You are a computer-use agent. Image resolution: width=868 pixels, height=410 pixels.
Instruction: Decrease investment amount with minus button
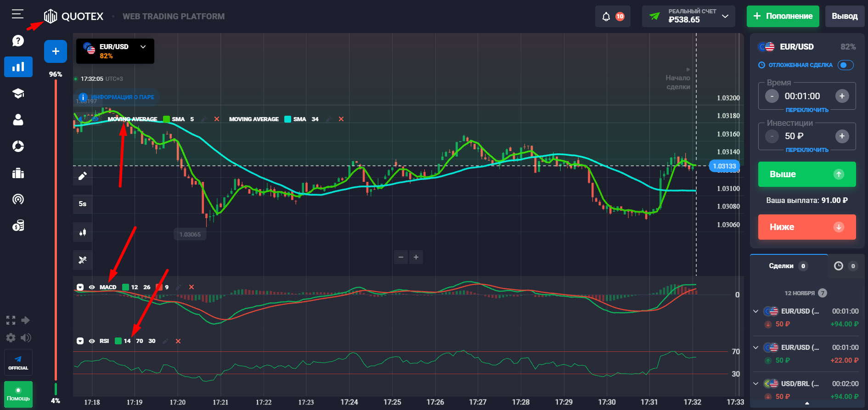point(772,136)
